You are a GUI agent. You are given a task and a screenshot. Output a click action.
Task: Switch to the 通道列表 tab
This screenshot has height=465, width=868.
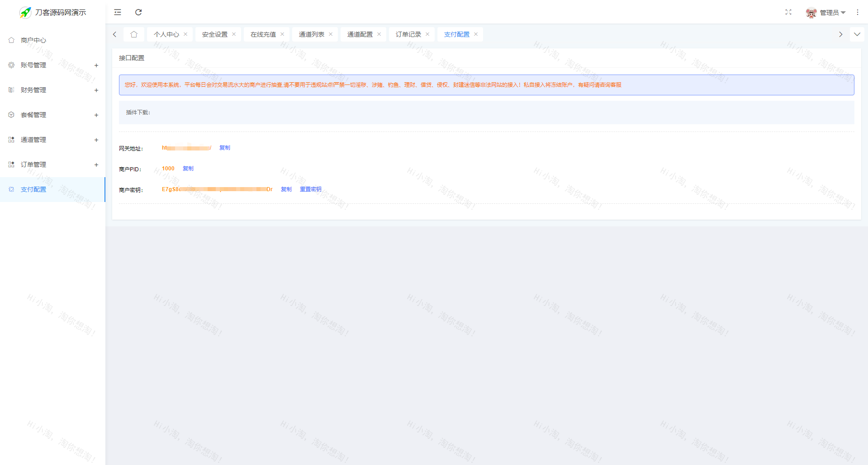tap(311, 34)
